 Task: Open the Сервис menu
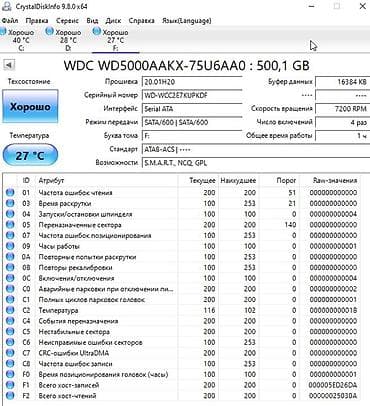pyautogui.click(x=67, y=21)
